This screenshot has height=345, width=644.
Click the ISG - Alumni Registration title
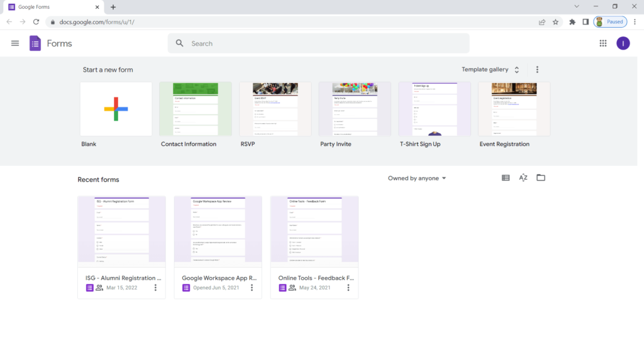coord(123,278)
